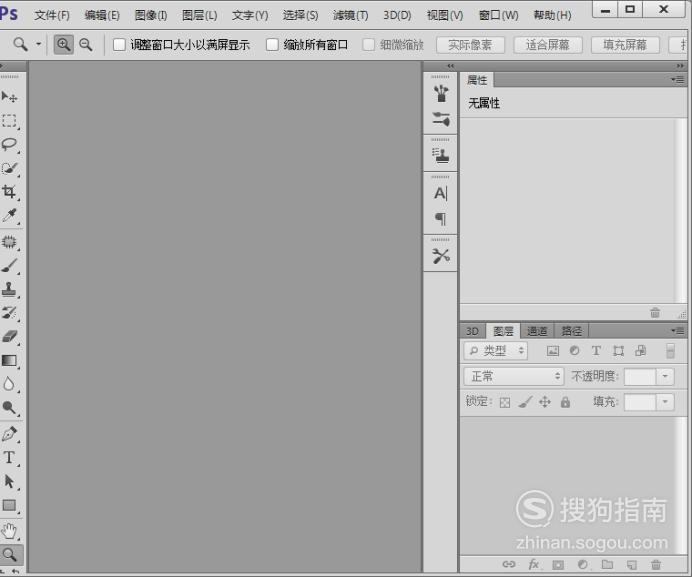Toggle adjustment layer filter
This screenshot has width=692, height=577.
[575, 351]
